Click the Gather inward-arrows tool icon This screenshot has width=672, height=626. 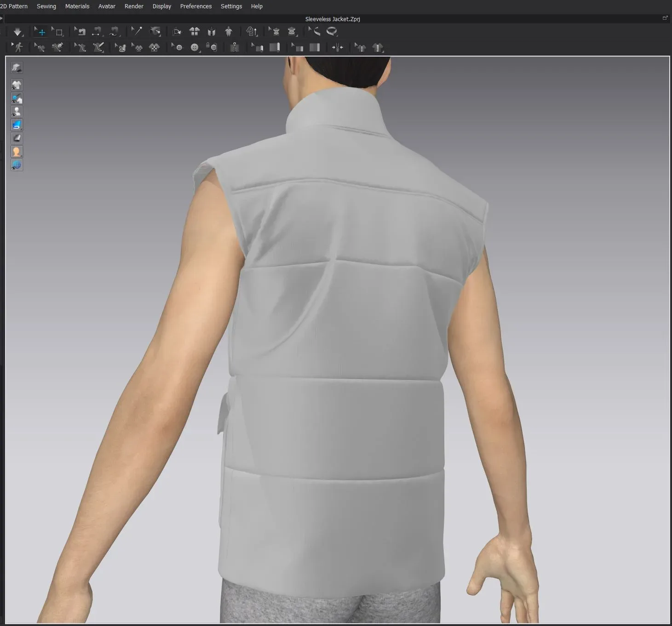coord(338,47)
